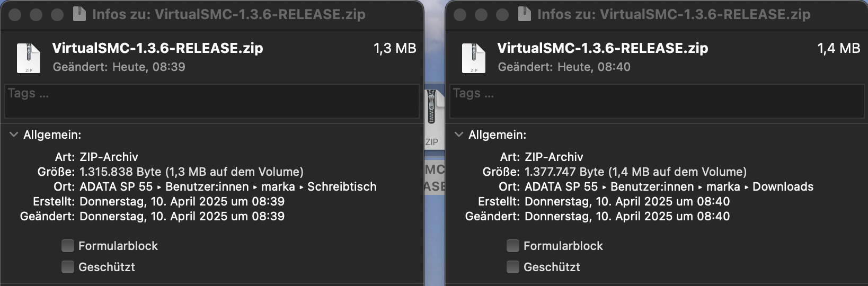Click the title bar document icon in right window
Image resolution: width=868 pixels, height=286 pixels.
point(525,14)
